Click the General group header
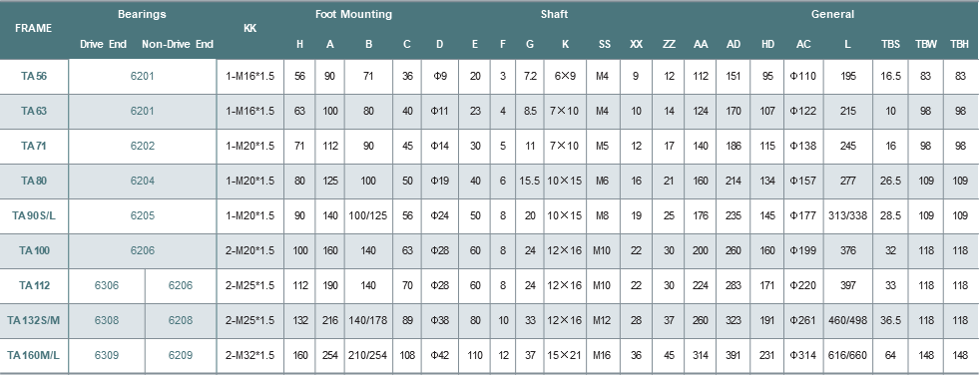 coord(832,14)
